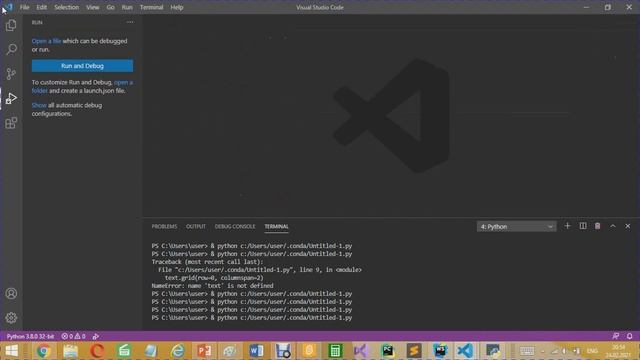Open Internet Explorer from the taskbar

[x=178, y=351]
